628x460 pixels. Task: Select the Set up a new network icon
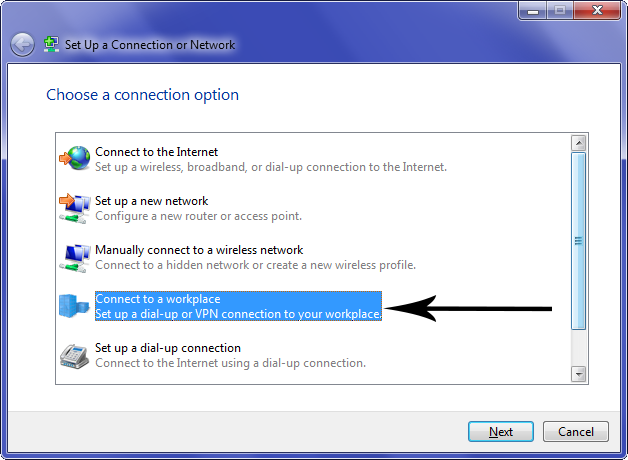tap(75, 208)
